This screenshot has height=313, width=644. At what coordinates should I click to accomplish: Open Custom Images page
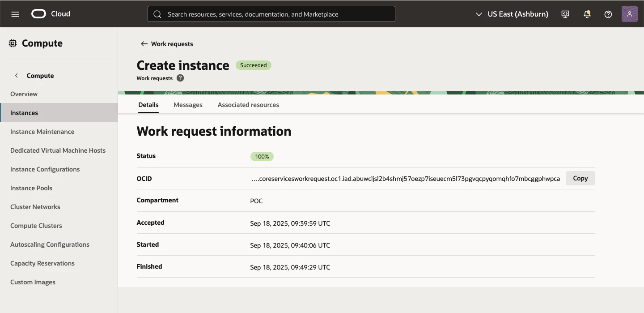(x=33, y=282)
